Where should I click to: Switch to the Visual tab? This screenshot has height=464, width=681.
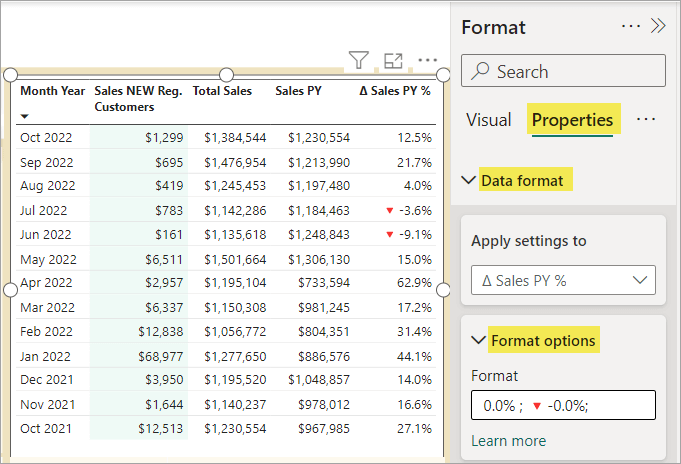coord(489,120)
